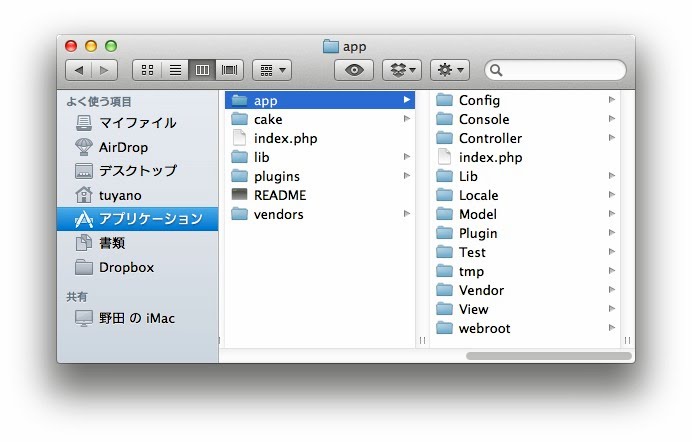Go forward with the right arrow button
This screenshot has height=442, width=692.
click(x=105, y=70)
